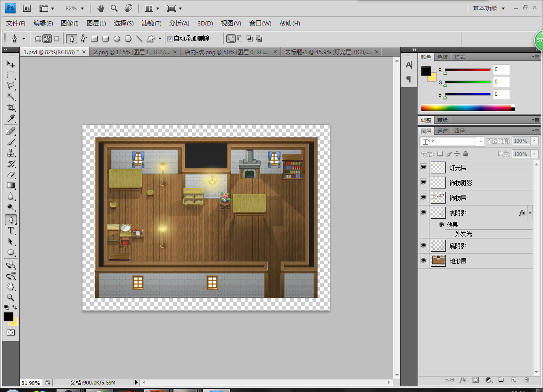
Task: Toggle visibility of 地形层 layer
Action: 423,261
